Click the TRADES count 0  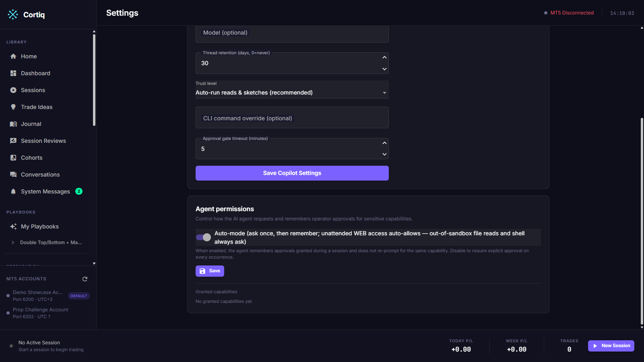(x=569, y=350)
